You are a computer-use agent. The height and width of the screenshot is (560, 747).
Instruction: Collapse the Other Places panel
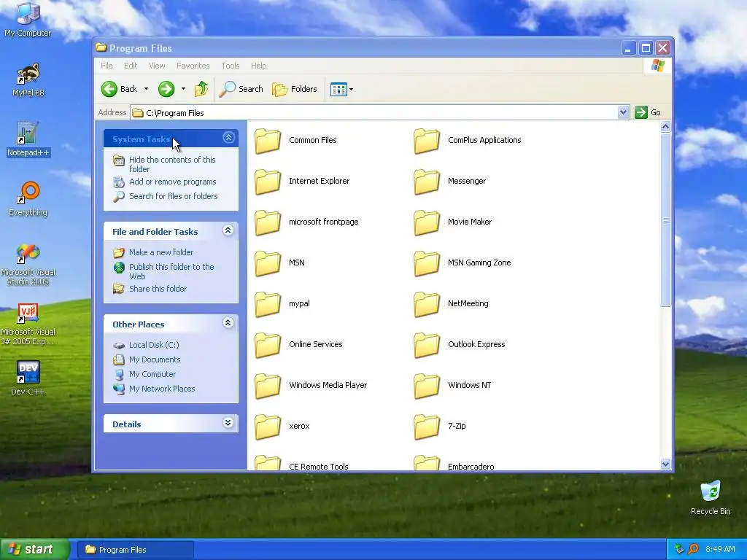pos(228,323)
